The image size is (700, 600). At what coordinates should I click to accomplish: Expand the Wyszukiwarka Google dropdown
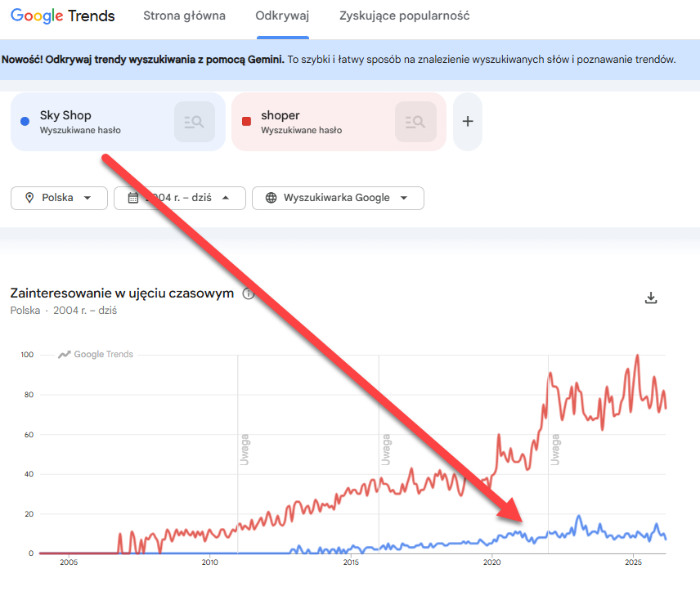point(338,198)
